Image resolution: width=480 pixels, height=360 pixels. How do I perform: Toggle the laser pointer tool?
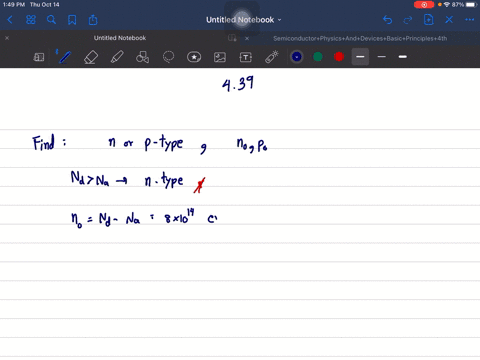pos(272,57)
